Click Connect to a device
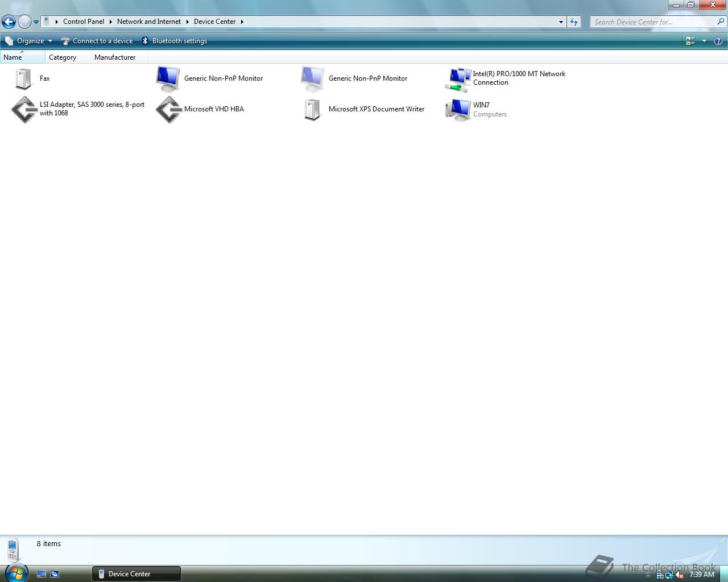This screenshot has width=728, height=582. pyautogui.click(x=97, y=41)
